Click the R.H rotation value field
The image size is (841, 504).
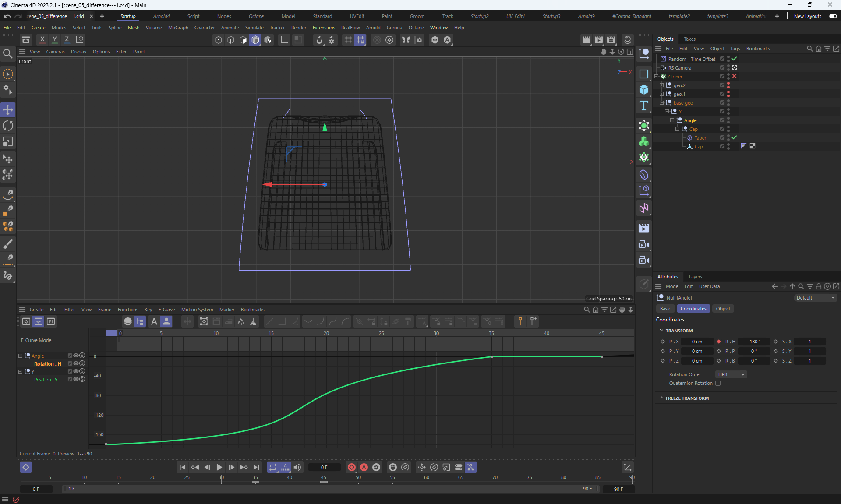753,342
